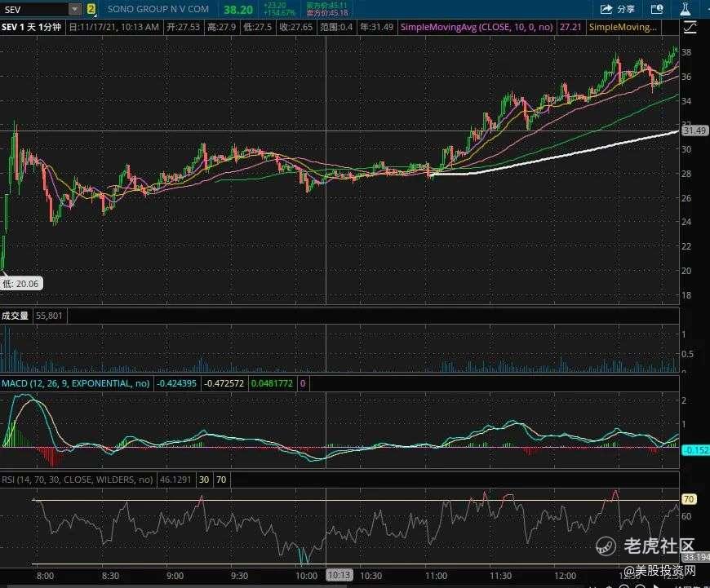The width and height of the screenshot is (710, 588).
Task: Click the close value 收:27.65
Action: tap(295, 27)
